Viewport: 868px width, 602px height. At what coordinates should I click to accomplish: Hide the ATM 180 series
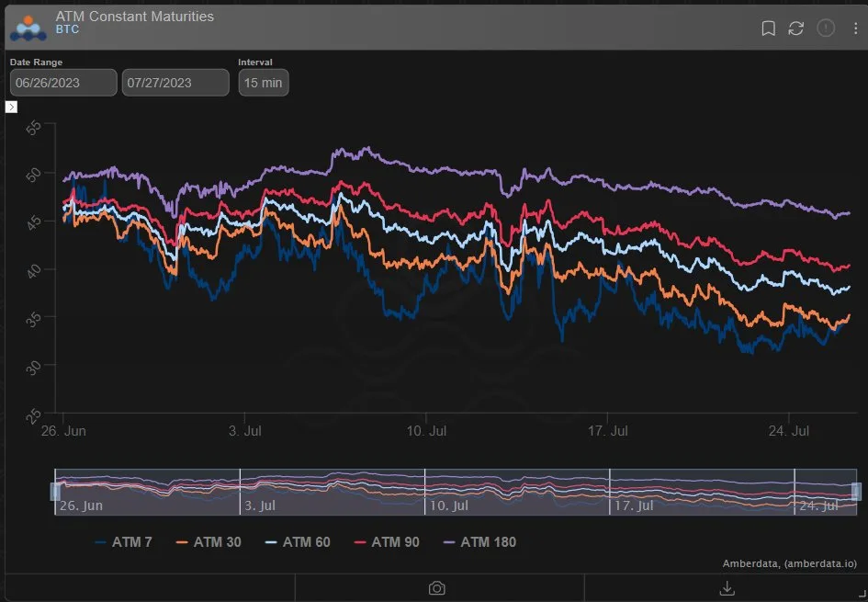480,542
